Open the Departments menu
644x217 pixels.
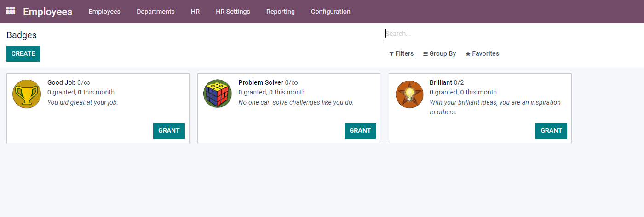(x=155, y=12)
